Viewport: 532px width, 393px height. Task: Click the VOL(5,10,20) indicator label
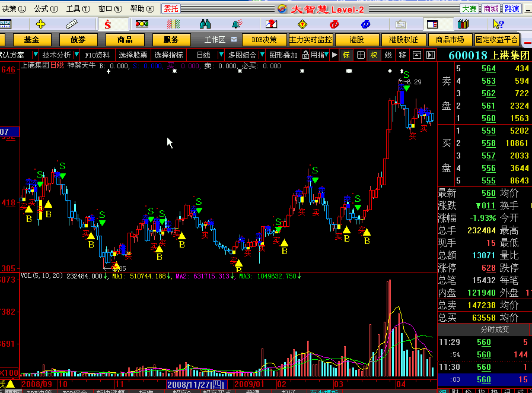42,276
